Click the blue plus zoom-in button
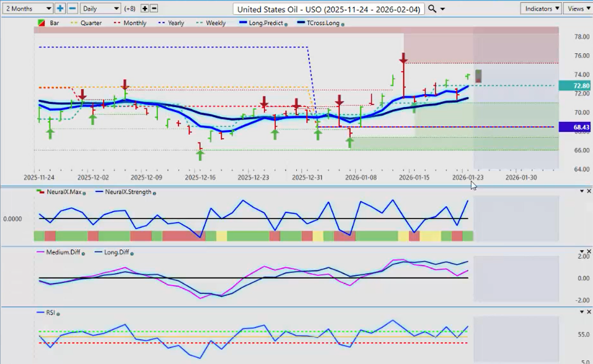The width and height of the screenshot is (593, 364). pos(60,9)
